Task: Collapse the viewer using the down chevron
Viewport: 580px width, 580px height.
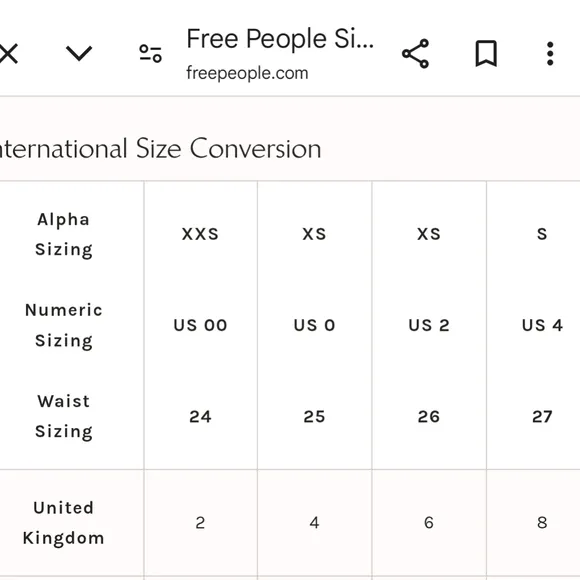Action: tap(79, 54)
